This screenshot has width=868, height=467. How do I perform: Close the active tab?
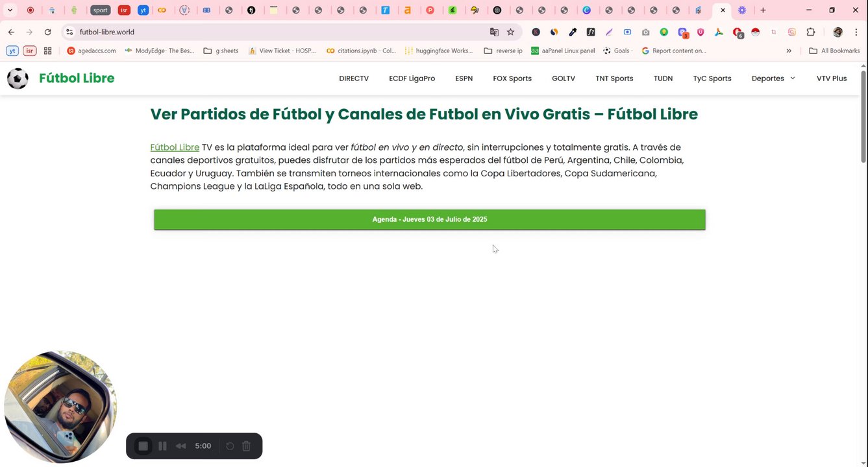tap(723, 10)
